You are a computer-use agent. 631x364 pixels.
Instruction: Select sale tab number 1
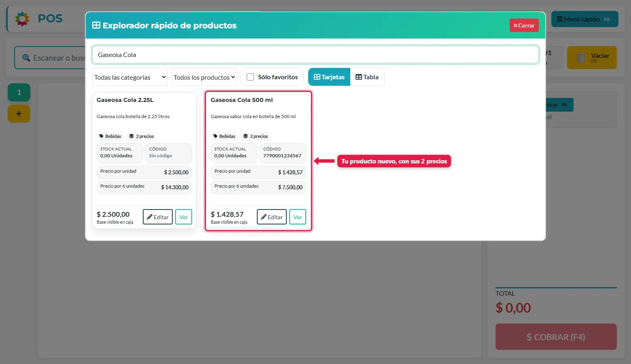point(19,92)
